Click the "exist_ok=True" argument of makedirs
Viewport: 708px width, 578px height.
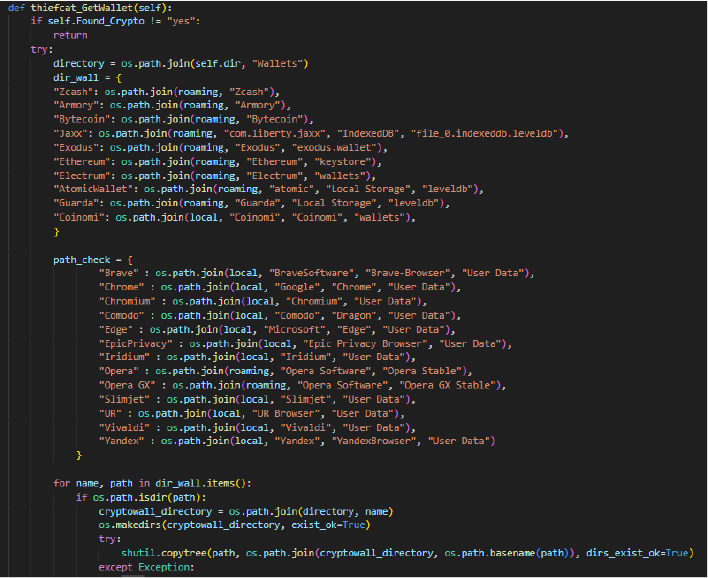point(331,525)
